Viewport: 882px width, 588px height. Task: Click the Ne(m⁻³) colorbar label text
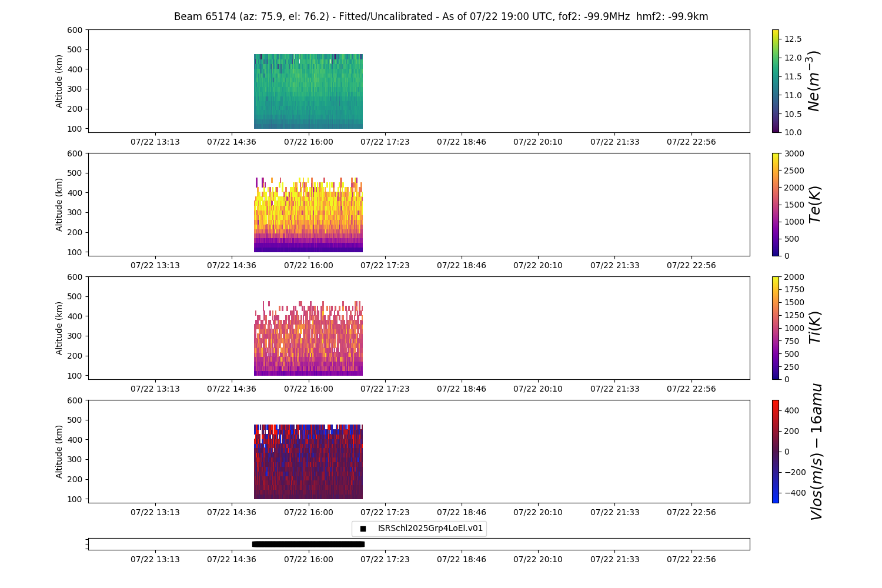(814, 81)
